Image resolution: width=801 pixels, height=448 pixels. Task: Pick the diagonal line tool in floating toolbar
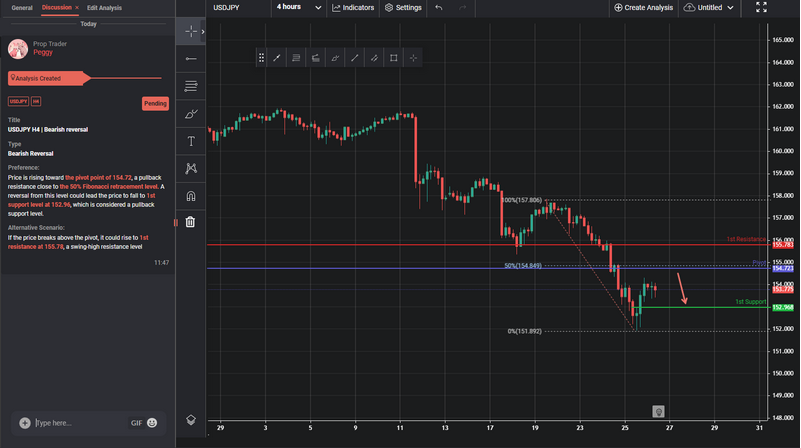[x=355, y=58]
